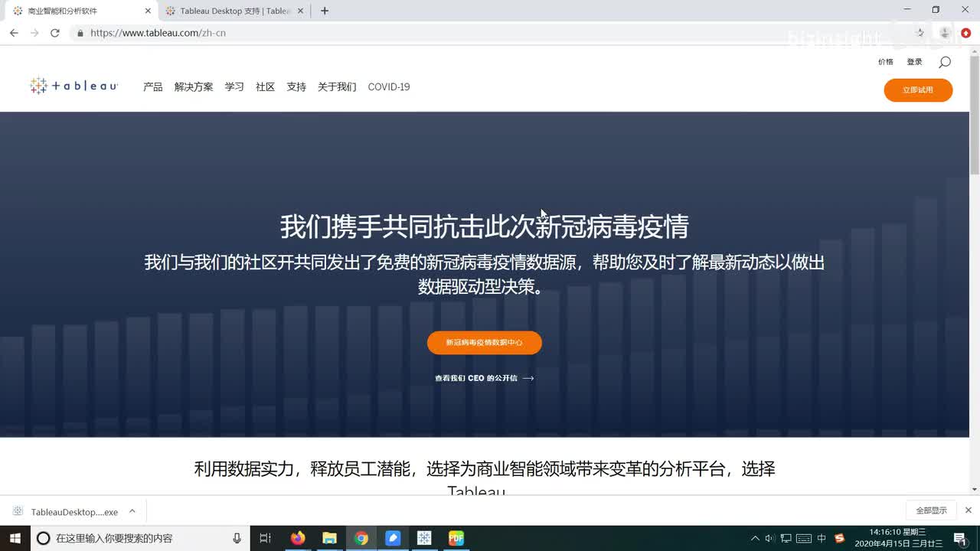980x551 pixels.
Task: Click the volume speaker tray icon
Action: click(769, 538)
